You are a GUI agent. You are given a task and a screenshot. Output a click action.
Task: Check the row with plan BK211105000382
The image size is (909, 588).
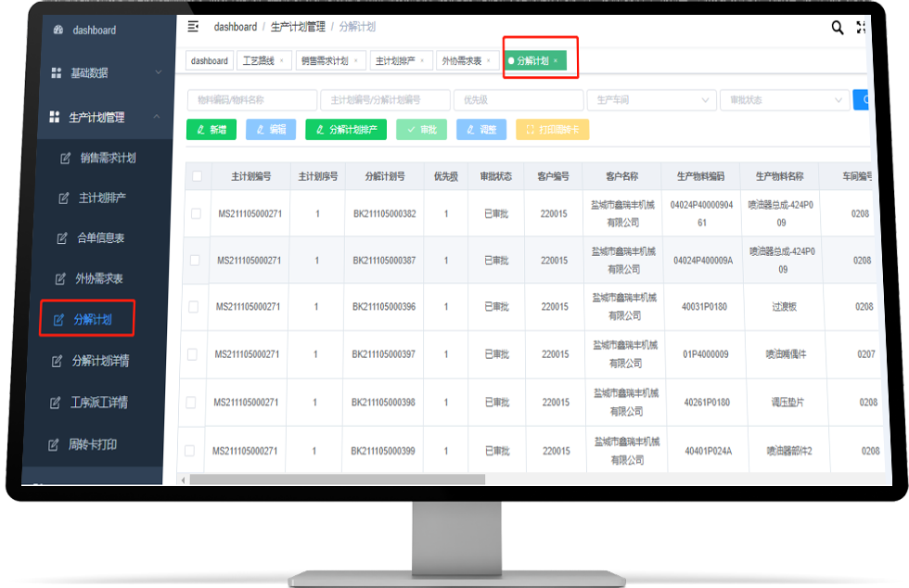click(x=196, y=214)
